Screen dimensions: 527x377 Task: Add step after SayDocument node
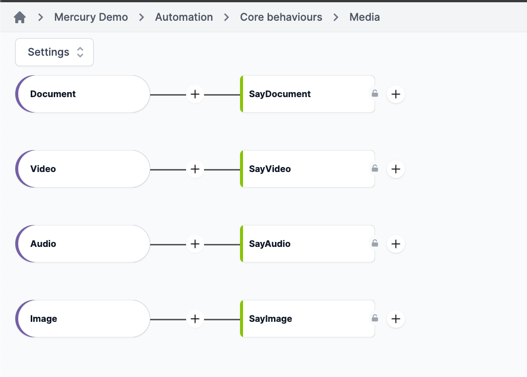[396, 94]
